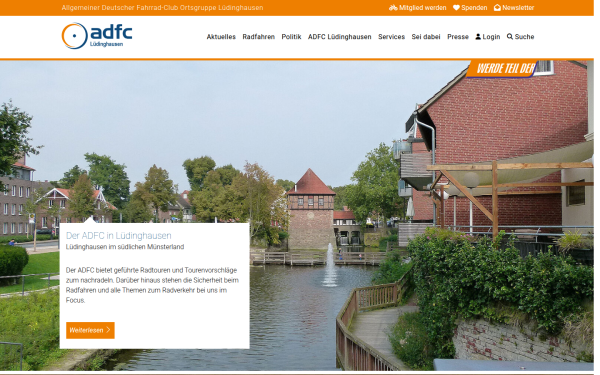Click the 'Lüdinghausen im südlichen Münsterland' subtitle
600x375 pixels.
[125, 247]
